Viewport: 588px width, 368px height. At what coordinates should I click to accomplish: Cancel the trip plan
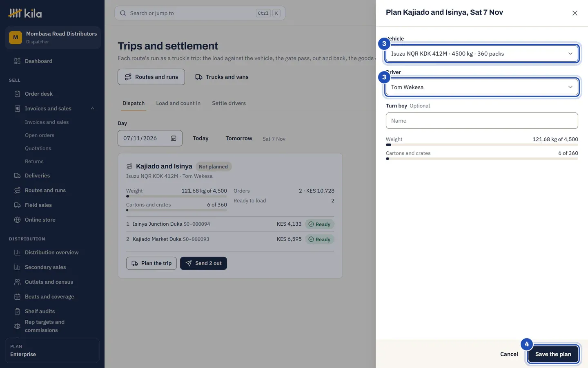point(509,354)
